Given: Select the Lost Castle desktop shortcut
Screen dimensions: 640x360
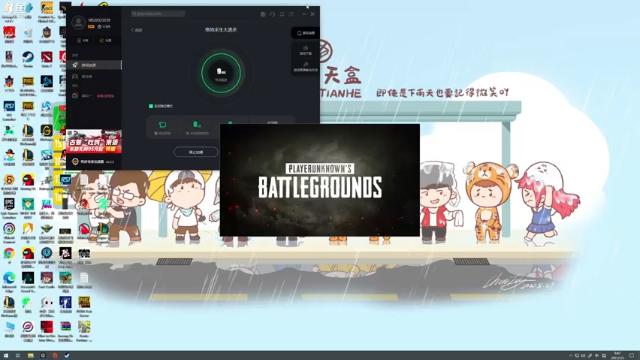Looking at the screenshot, I should 47,280.
